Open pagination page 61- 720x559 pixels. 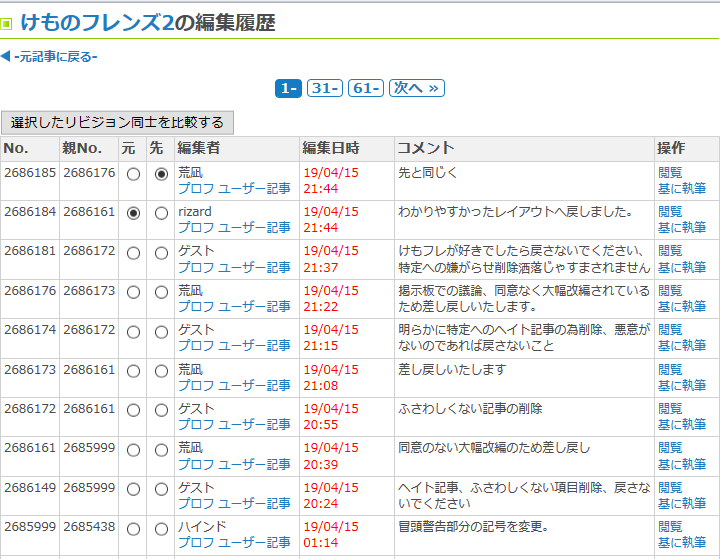[x=366, y=88]
